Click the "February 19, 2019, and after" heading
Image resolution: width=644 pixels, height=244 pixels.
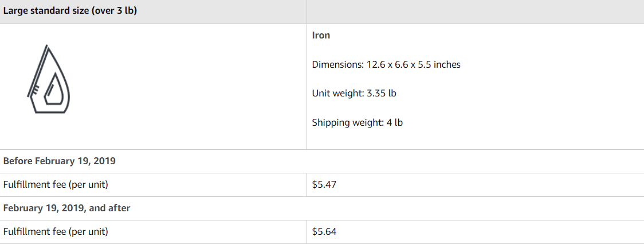66,208
